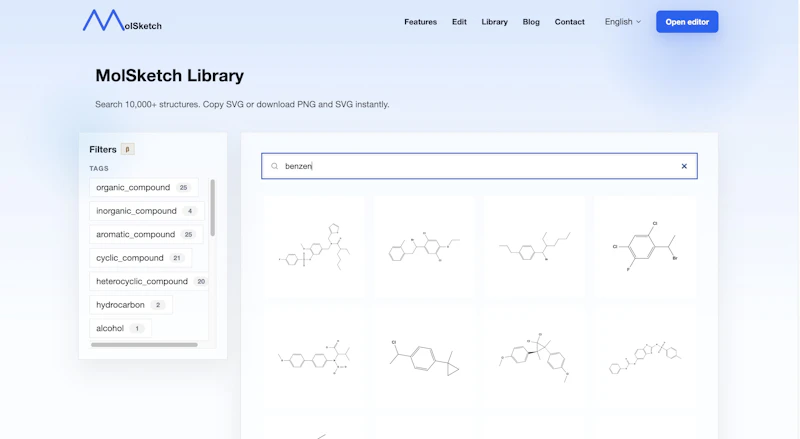Image resolution: width=800 pixels, height=439 pixels.
Task: Open the Features menu item
Action: pyautogui.click(x=420, y=22)
